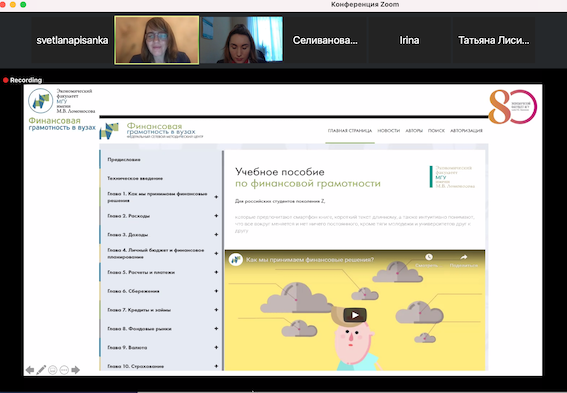Select Глава 7. Кредиты и займы label
The image size is (567, 393).
point(139,310)
